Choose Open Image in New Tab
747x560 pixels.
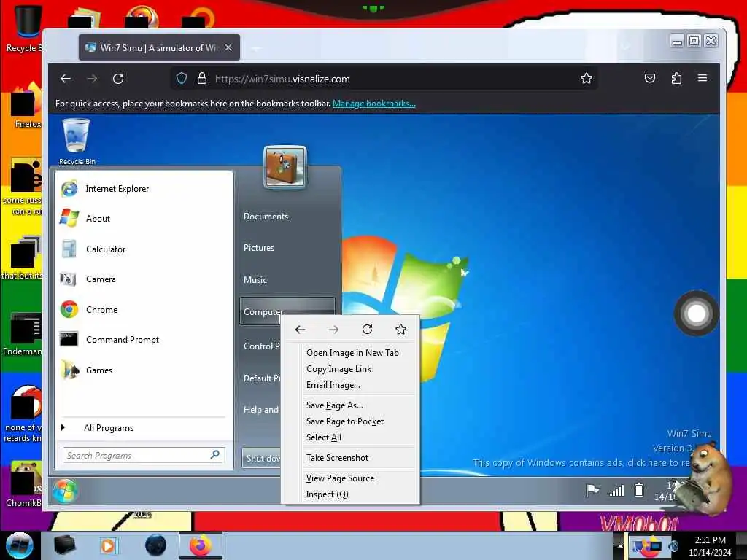351,353
